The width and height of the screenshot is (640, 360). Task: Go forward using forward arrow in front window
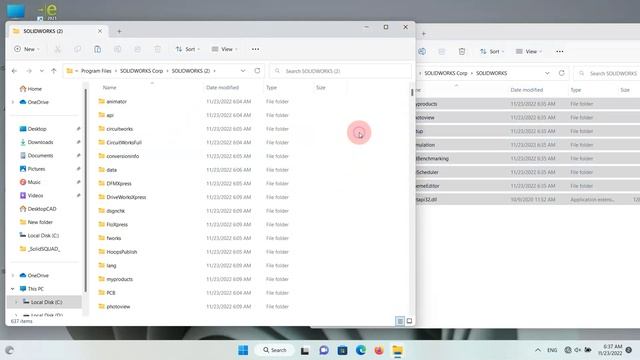point(29,71)
